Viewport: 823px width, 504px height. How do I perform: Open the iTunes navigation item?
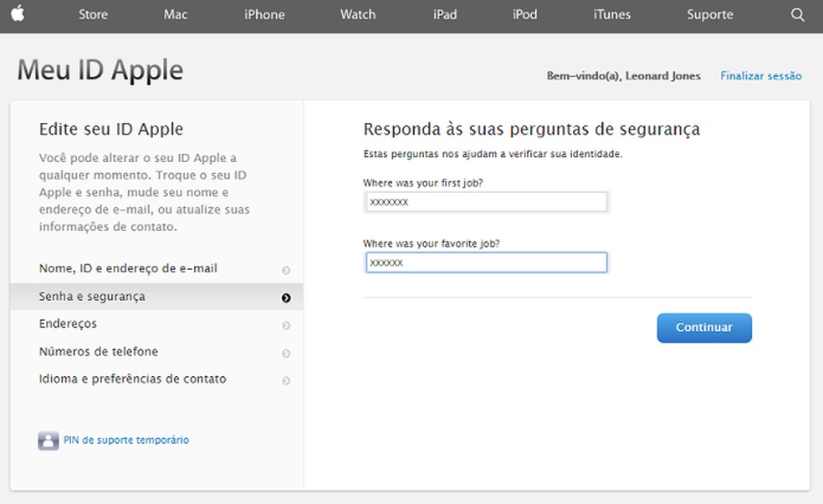tap(611, 14)
